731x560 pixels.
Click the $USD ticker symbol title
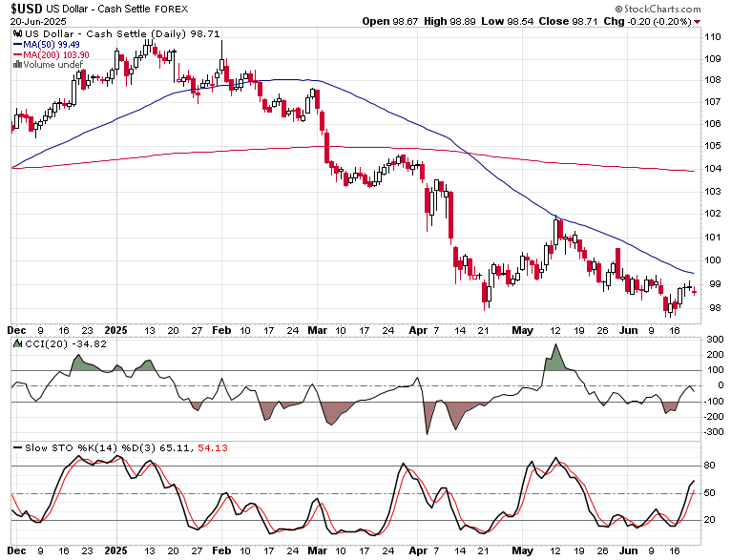pos(27,9)
